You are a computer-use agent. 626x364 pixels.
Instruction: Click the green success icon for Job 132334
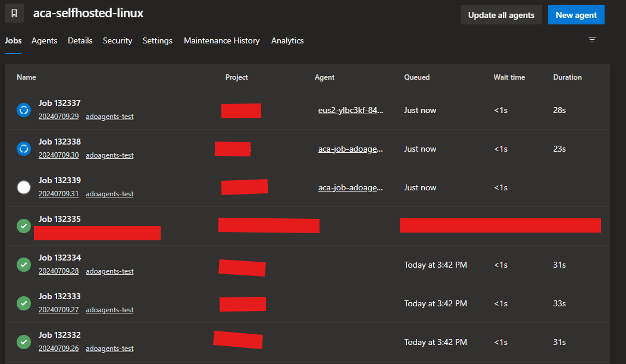(24, 265)
